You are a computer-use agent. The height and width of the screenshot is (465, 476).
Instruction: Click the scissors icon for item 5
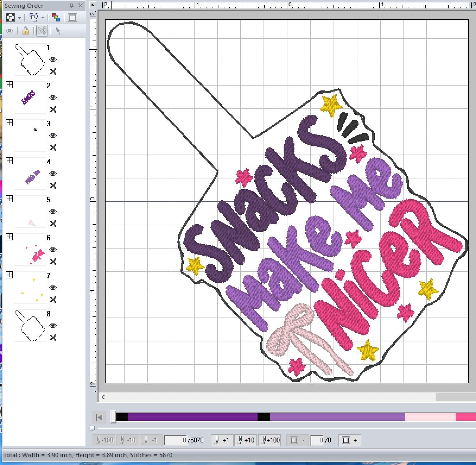pos(53,224)
